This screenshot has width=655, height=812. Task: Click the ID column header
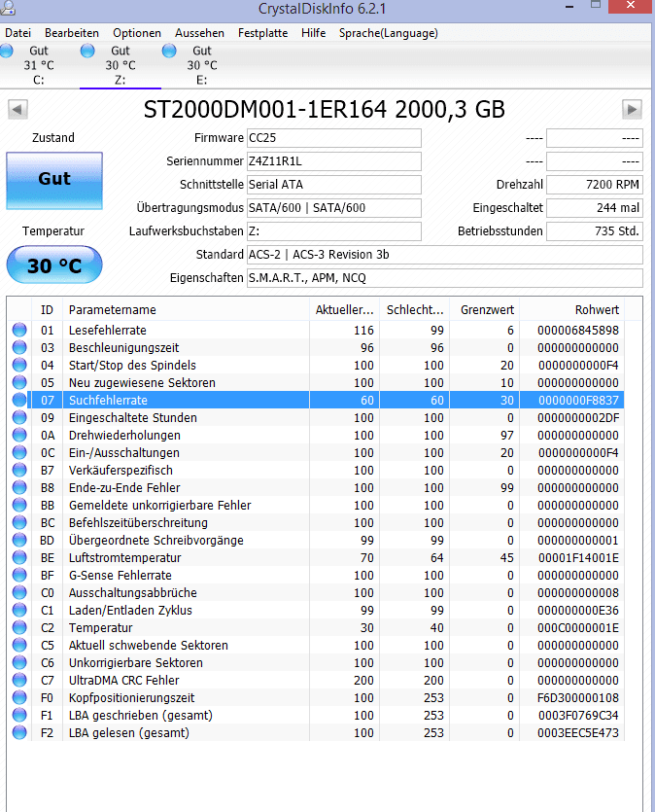coord(47,309)
